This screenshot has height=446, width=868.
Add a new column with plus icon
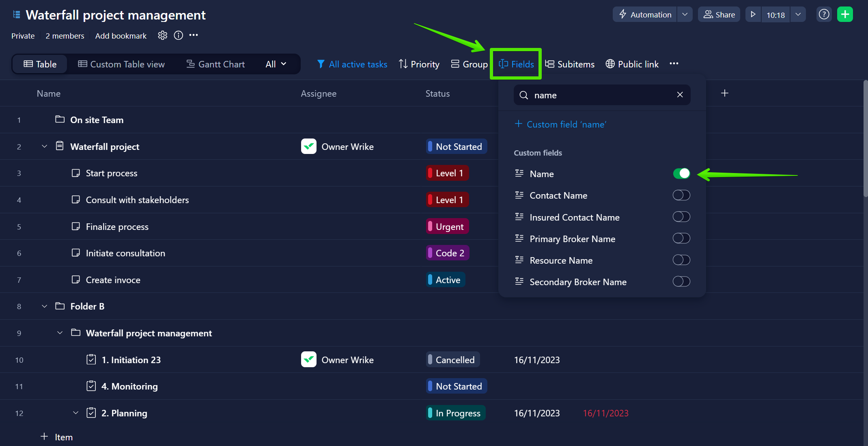[724, 93]
